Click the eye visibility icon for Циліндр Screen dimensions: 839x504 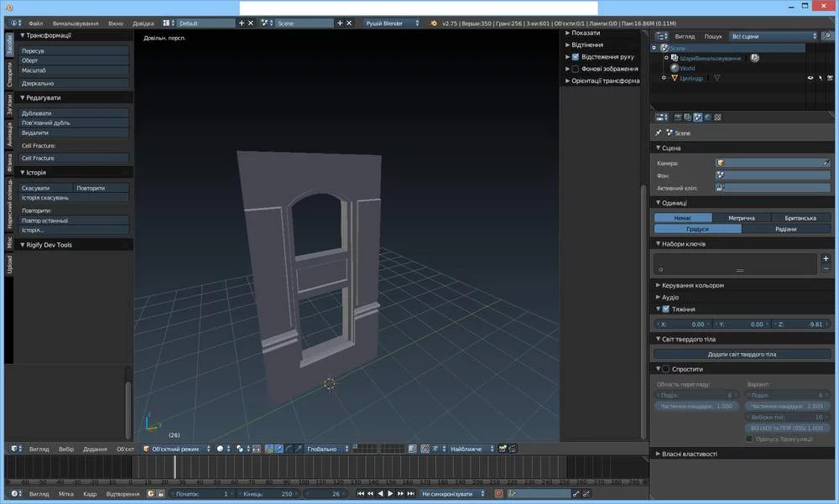(810, 78)
